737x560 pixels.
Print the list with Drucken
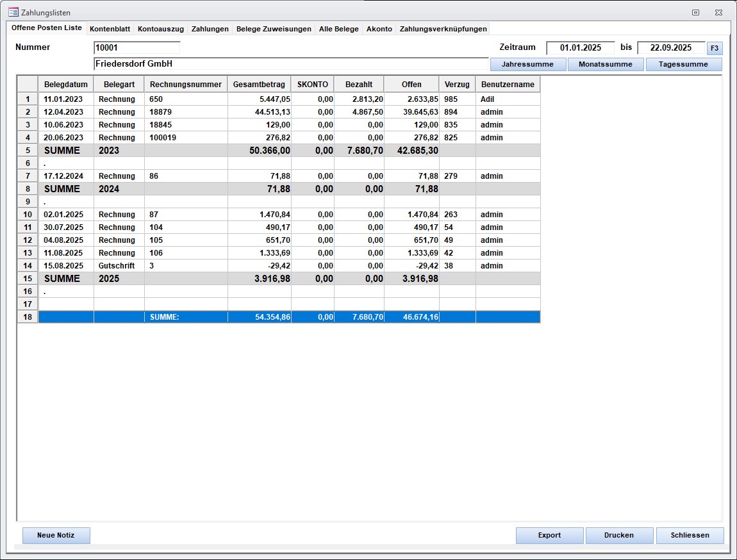[x=619, y=535]
